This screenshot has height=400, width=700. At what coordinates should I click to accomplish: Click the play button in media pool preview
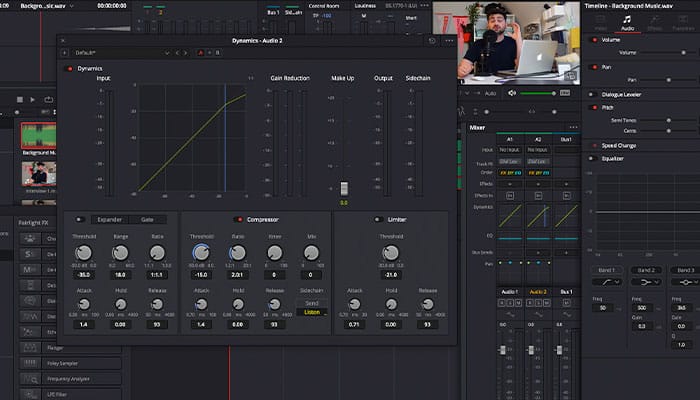(33, 100)
